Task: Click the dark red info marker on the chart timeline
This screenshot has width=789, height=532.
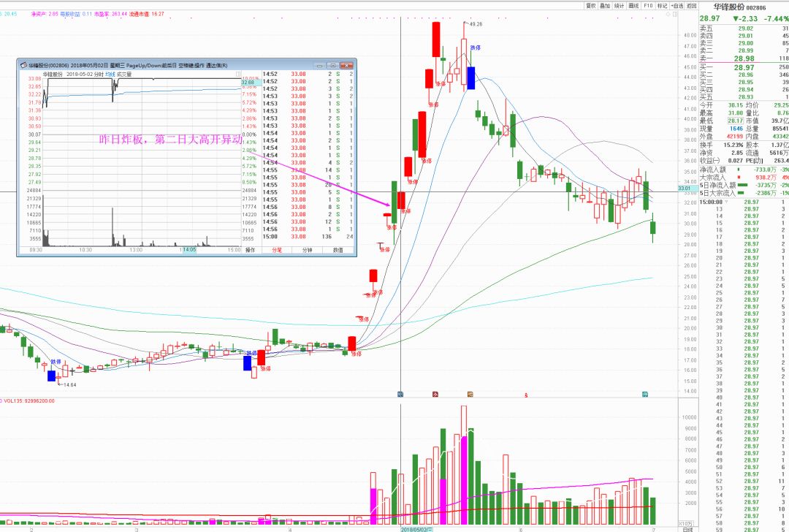Action: (435, 394)
